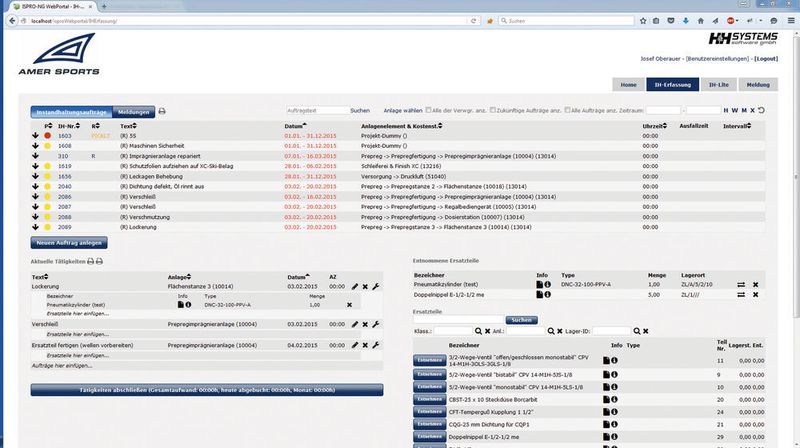Sort orders by Intervall column
This screenshot has height=448, width=800.
[737, 126]
